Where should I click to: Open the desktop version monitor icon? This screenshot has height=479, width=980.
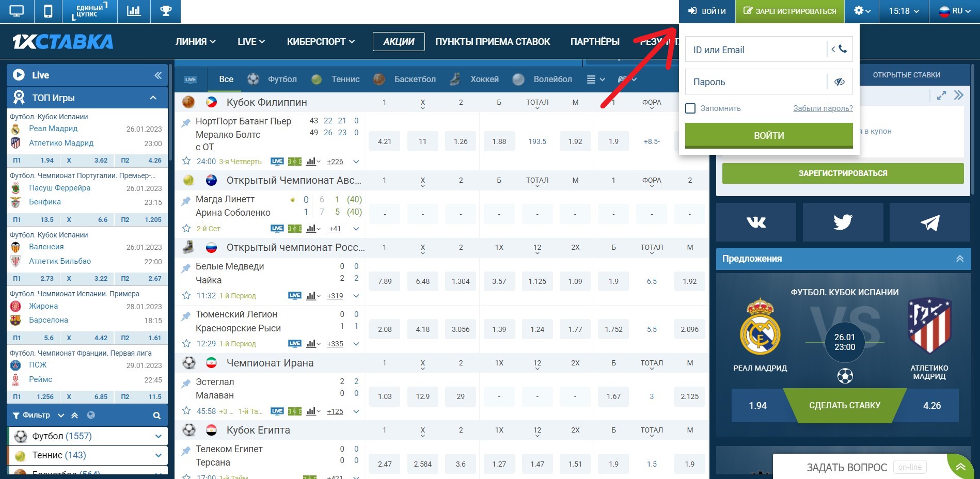(17, 11)
